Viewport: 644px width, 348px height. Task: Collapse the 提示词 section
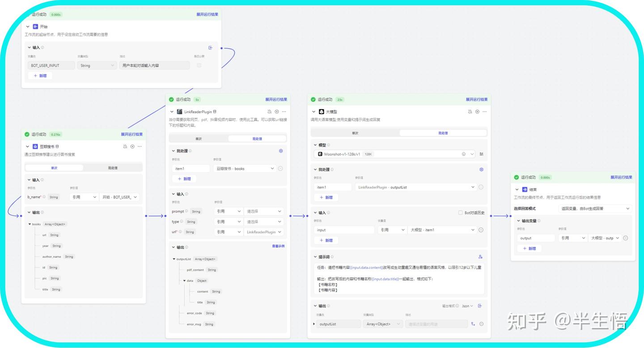[x=315, y=257]
